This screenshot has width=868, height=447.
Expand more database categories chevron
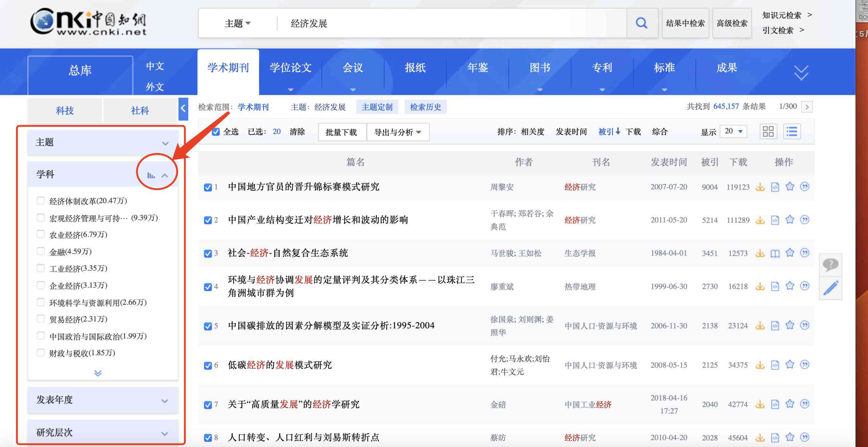click(801, 72)
